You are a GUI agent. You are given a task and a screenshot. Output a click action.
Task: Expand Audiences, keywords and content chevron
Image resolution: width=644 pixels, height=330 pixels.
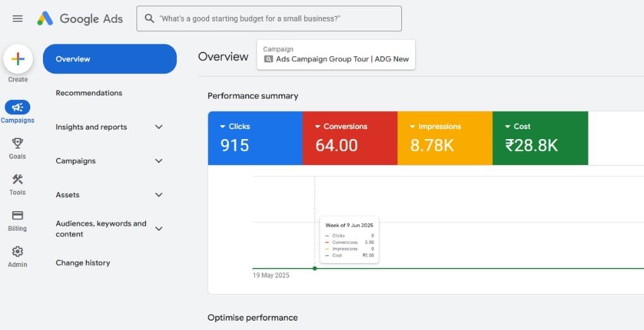tap(159, 228)
